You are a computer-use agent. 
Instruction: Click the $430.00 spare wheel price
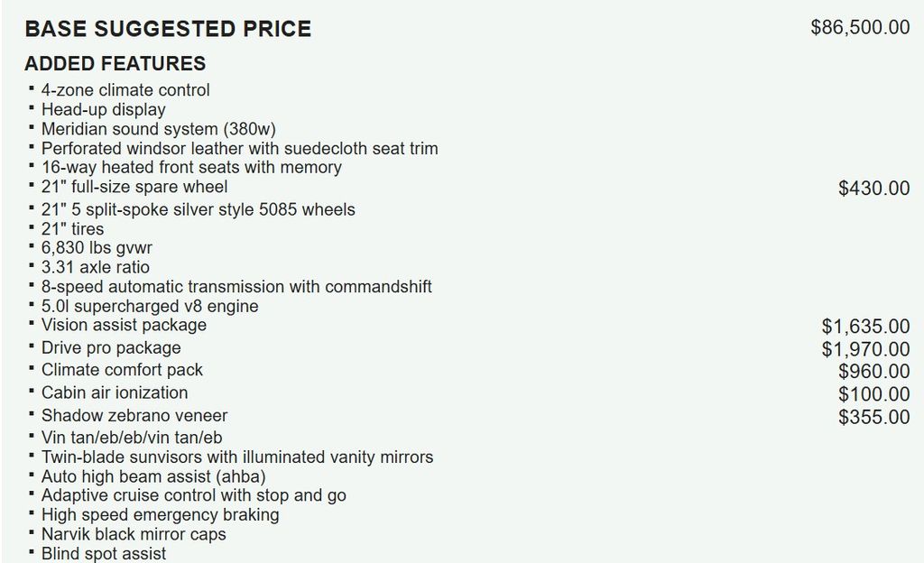(873, 189)
